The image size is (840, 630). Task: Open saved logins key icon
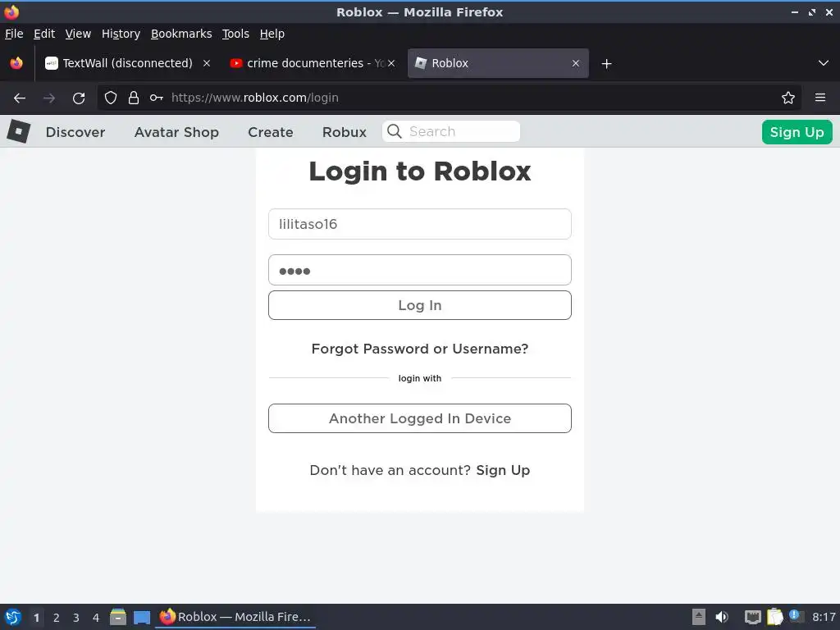pyautogui.click(x=157, y=98)
